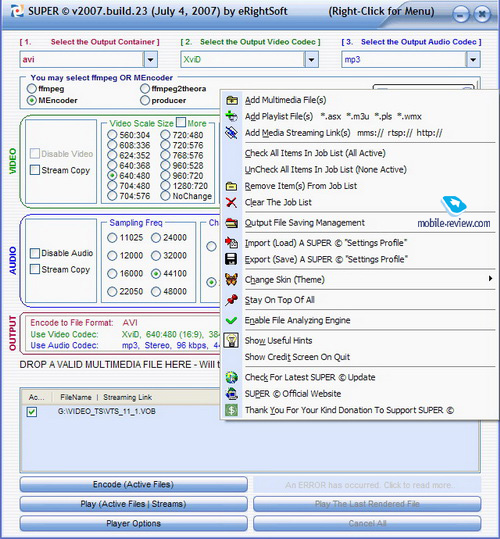The image size is (500, 539).
Task: Select the 11025 sampling frequency
Action: [x=112, y=238]
